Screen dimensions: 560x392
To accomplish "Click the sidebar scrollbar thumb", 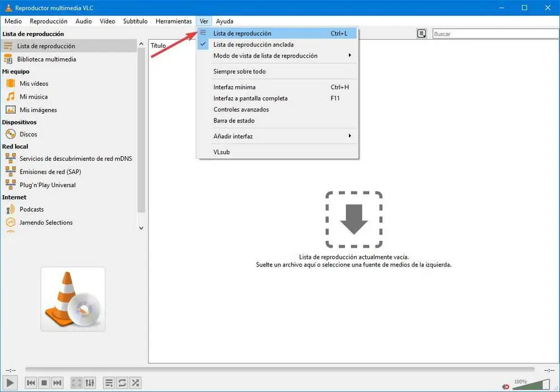I will tap(142, 130).
